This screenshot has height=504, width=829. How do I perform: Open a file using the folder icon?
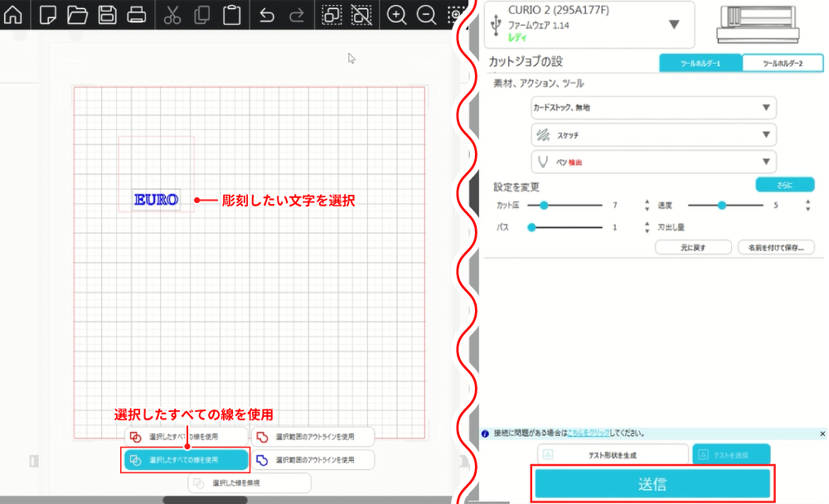tap(77, 14)
